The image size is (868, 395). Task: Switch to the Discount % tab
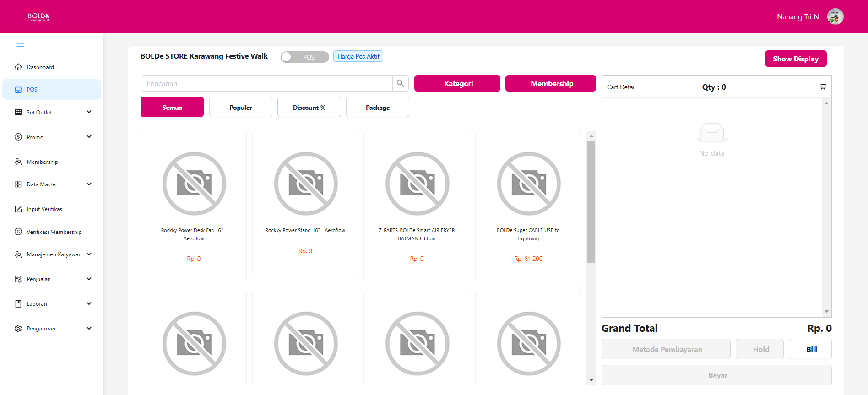click(309, 107)
